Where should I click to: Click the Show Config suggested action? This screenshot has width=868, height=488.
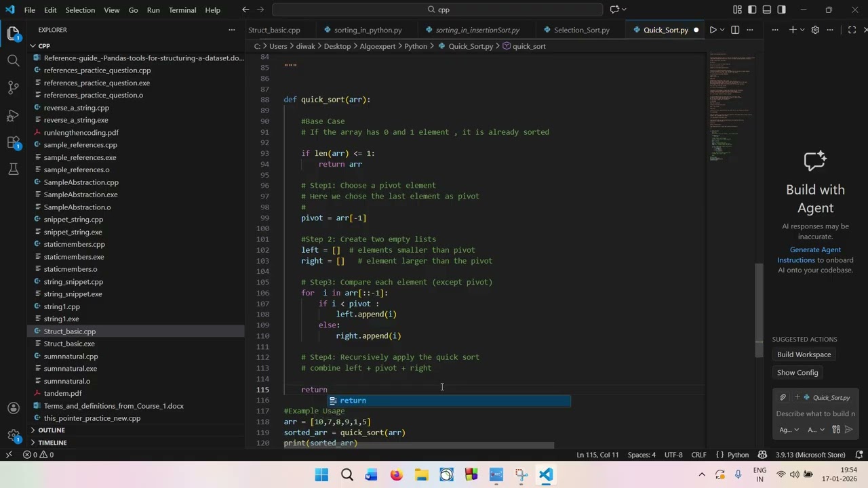[x=797, y=373]
